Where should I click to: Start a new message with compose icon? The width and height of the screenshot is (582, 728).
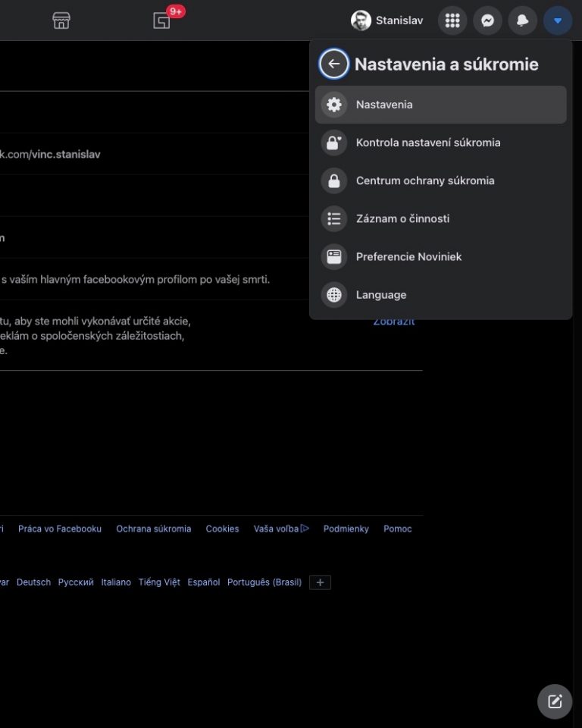555,701
